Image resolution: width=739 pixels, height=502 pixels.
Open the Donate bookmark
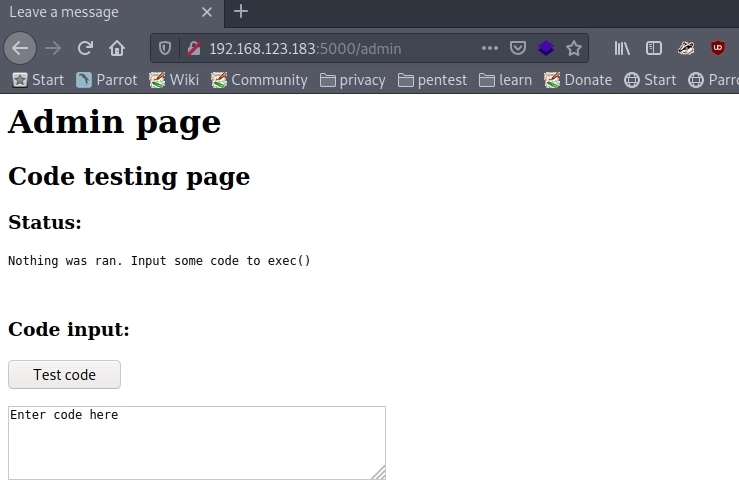point(578,80)
